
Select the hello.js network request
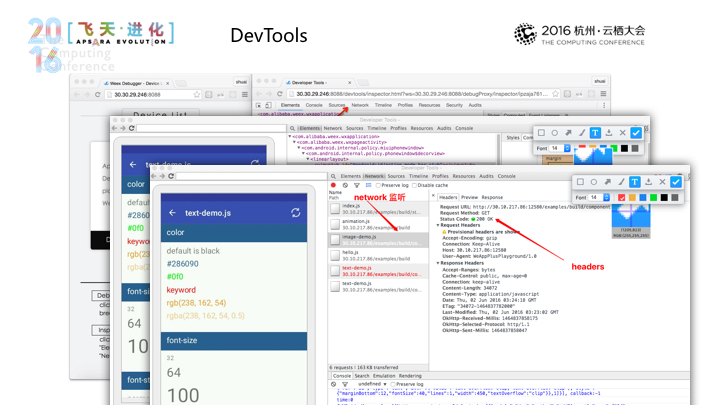point(378,255)
